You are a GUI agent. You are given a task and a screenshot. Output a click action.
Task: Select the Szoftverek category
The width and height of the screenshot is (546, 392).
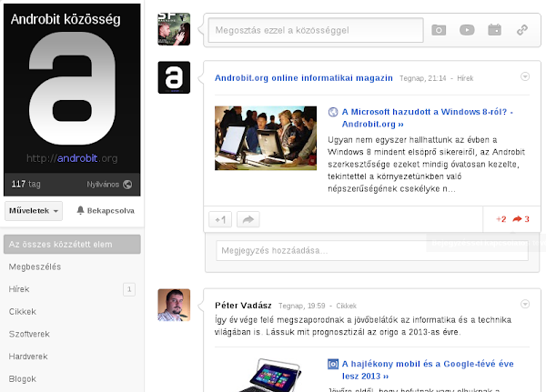coord(29,334)
